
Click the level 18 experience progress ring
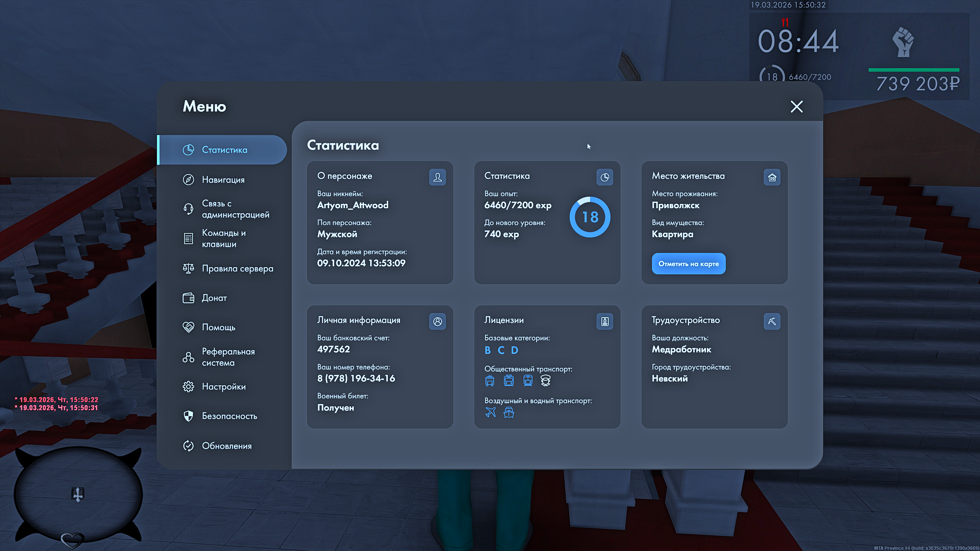point(590,217)
